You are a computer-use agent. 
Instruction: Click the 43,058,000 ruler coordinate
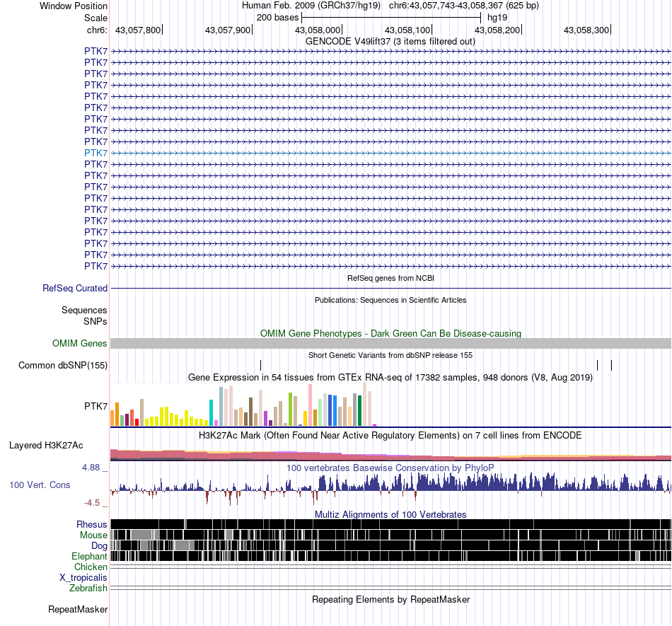pos(317,30)
